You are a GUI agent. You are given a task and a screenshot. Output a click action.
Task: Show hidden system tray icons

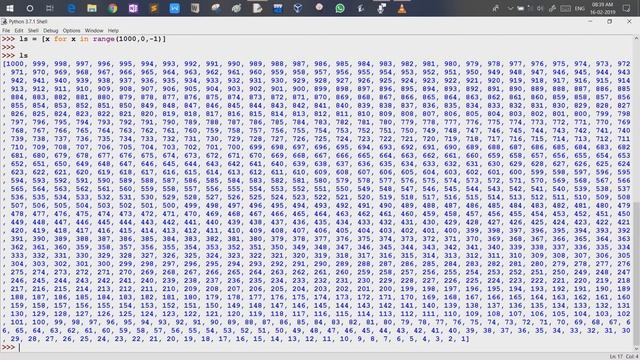point(510,8)
